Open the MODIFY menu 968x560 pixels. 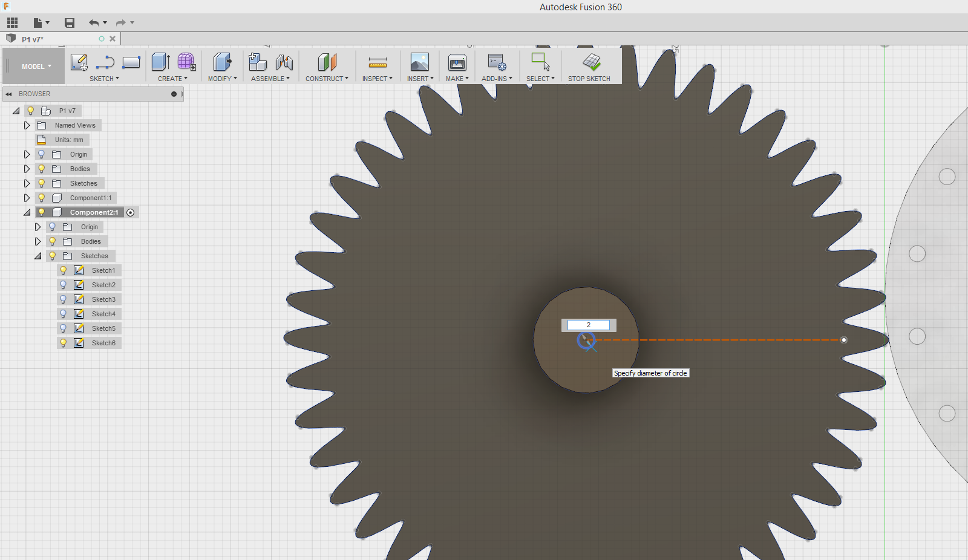pyautogui.click(x=222, y=79)
